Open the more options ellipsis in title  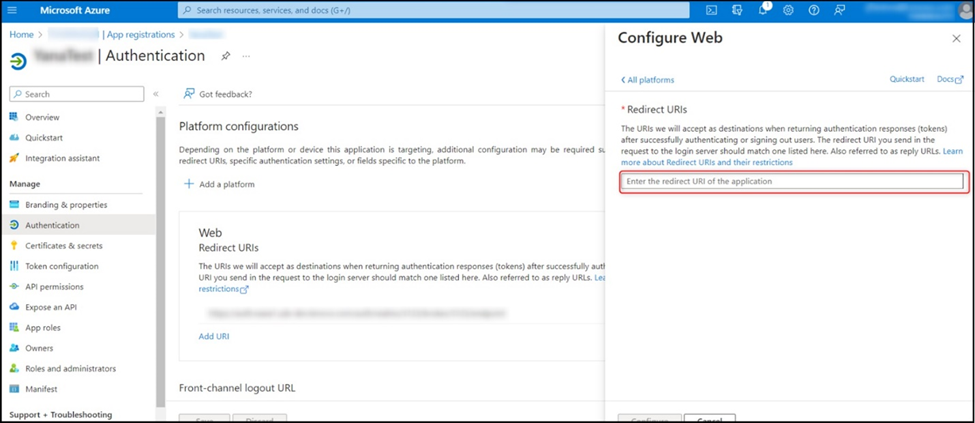pos(246,56)
